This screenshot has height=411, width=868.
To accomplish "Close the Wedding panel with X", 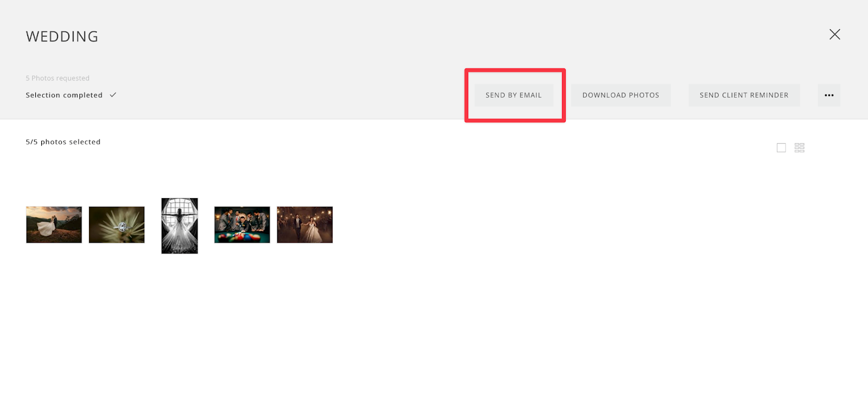I will (834, 35).
